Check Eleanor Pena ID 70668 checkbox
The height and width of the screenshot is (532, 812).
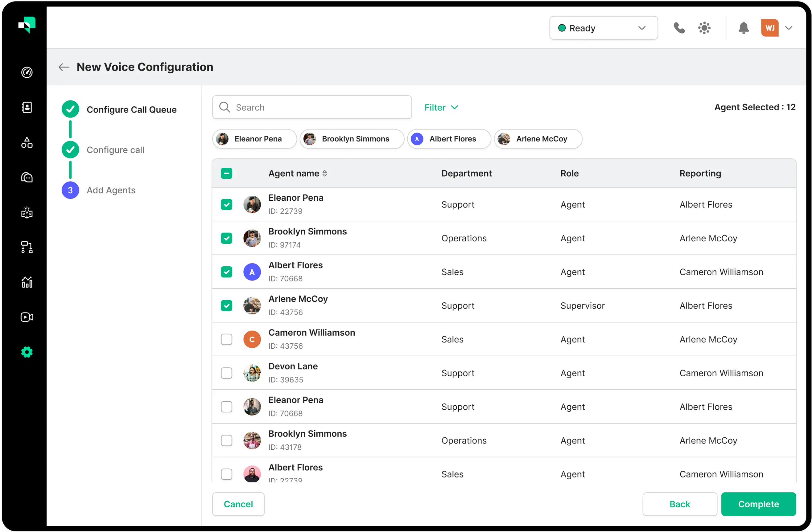226,407
